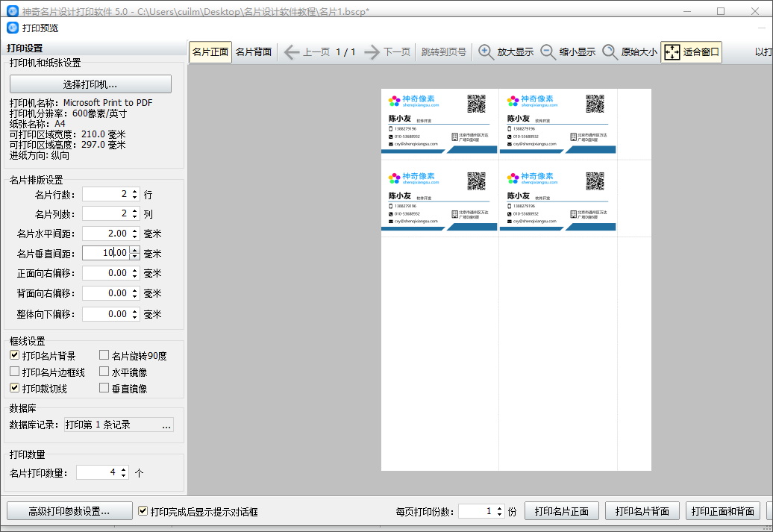Click the 名片打印数量 spinner arrows
Viewport: 773px width, 532px height.
pyautogui.click(x=123, y=472)
